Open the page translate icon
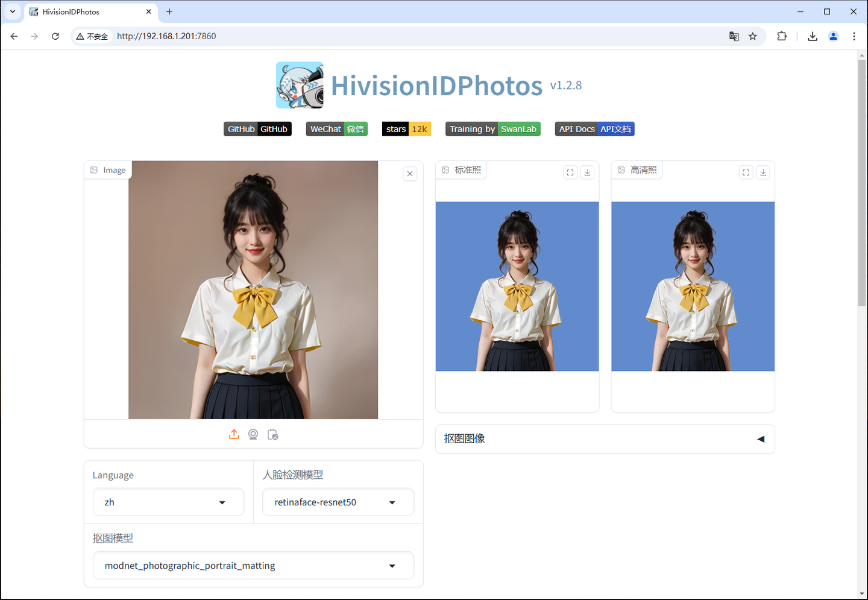Viewport: 868px width, 600px height. point(734,36)
